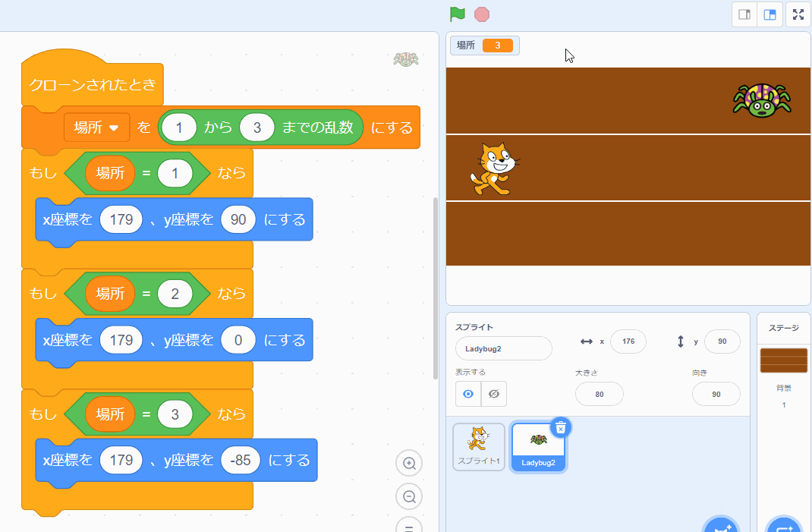Click the 場所 variable monitor on stage
The image size is (812, 532).
pyautogui.click(x=485, y=46)
